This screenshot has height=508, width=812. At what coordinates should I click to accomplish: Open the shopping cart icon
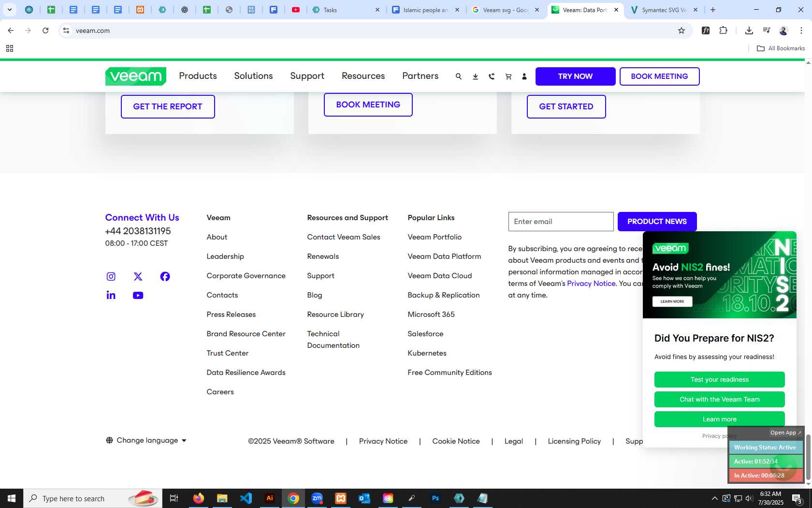click(x=508, y=76)
